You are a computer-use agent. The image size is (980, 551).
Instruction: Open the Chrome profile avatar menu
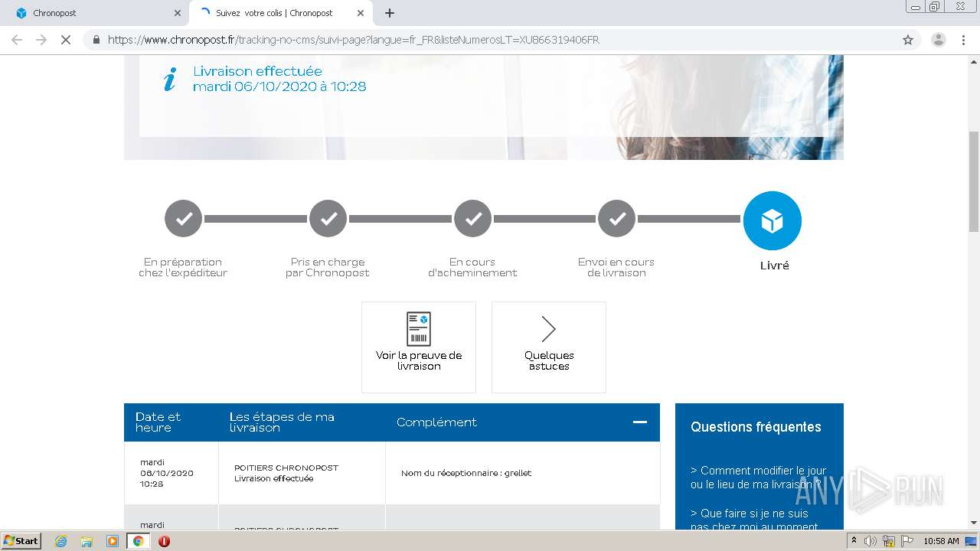[x=938, y=40]
